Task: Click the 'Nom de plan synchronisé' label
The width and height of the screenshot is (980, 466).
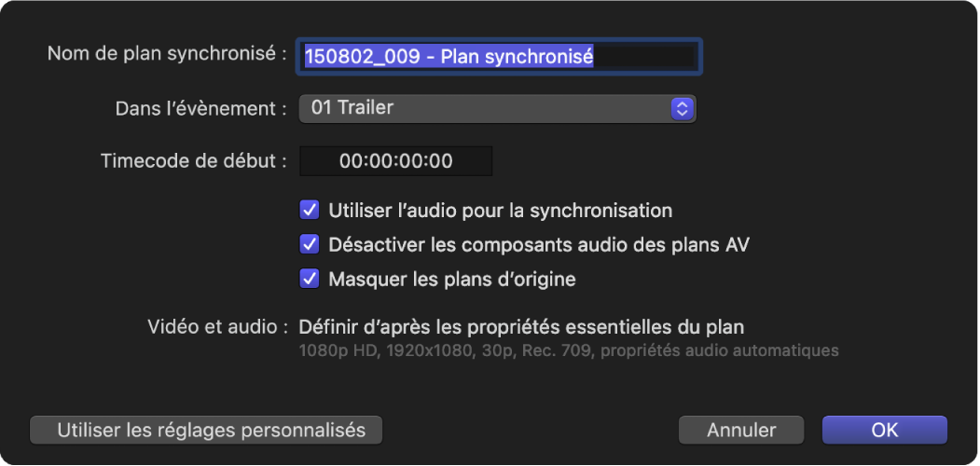Action: (x=167, y=54)
